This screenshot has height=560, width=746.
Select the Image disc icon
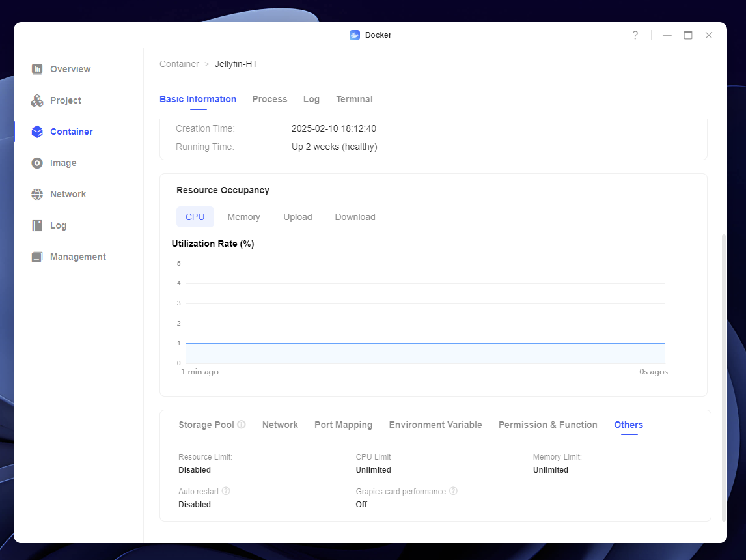37,163
